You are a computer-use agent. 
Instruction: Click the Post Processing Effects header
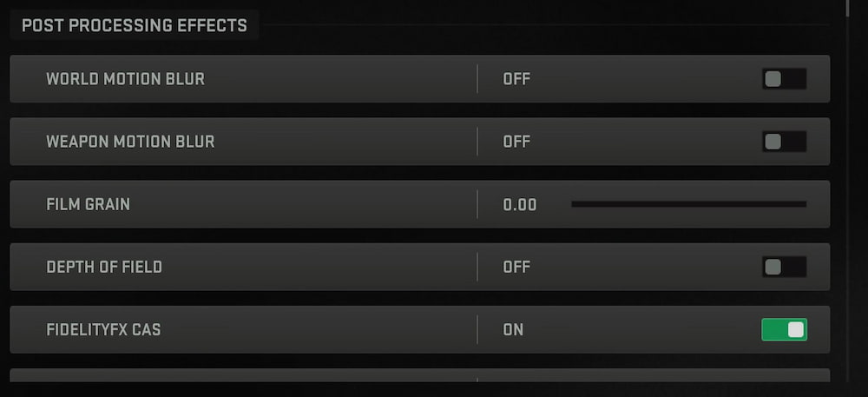pyautogui.click(x=134, y=25)
